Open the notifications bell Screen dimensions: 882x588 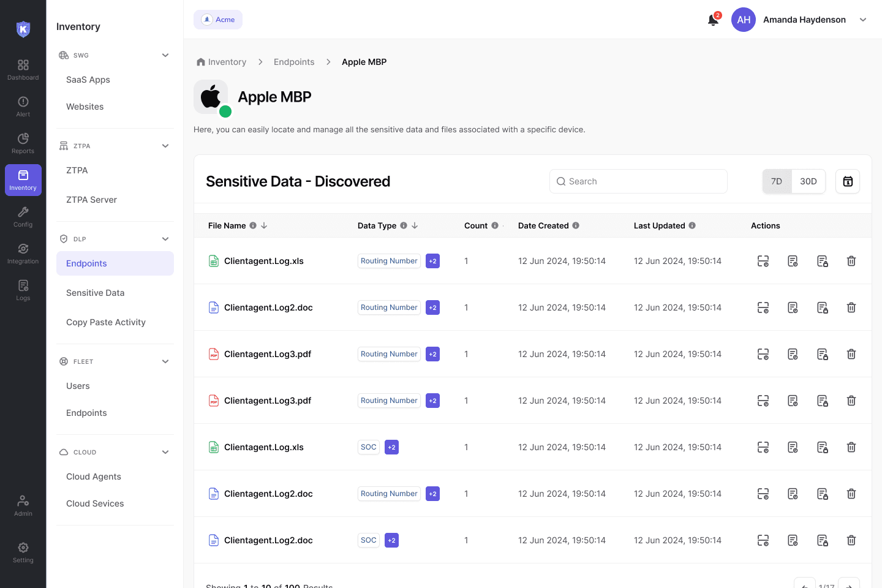point(713,20)
